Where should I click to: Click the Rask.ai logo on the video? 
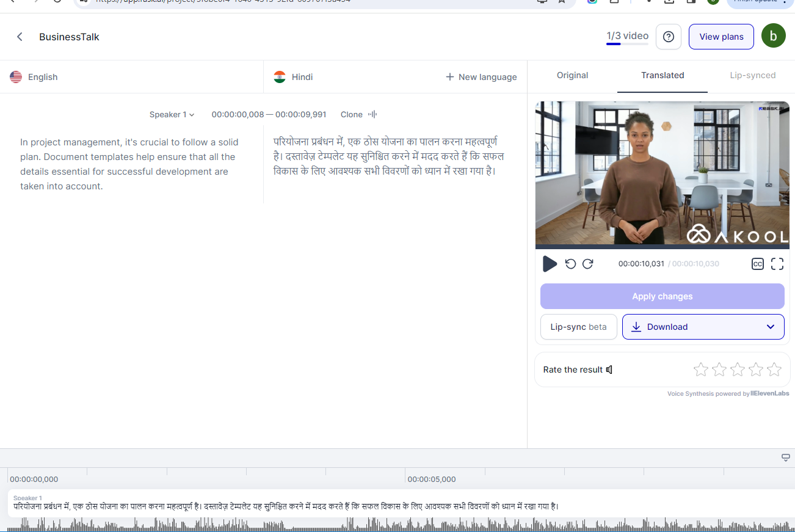pyautogui.click(x=771, y=107)
